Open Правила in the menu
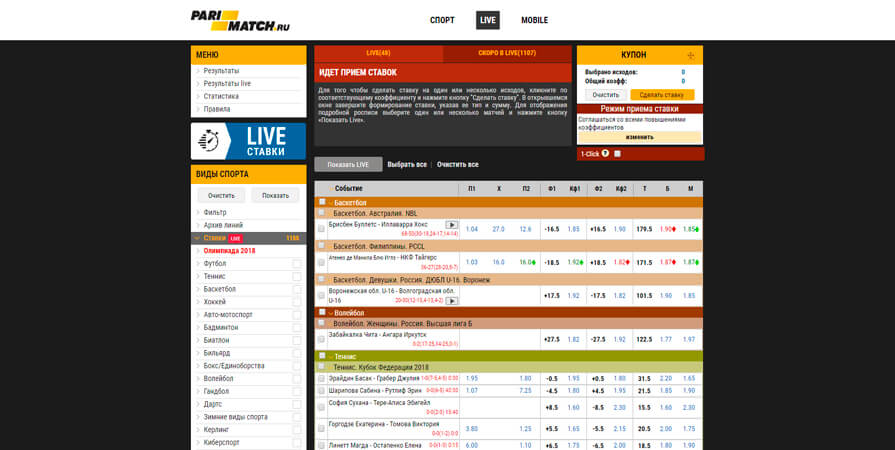 tap(217, 109)
